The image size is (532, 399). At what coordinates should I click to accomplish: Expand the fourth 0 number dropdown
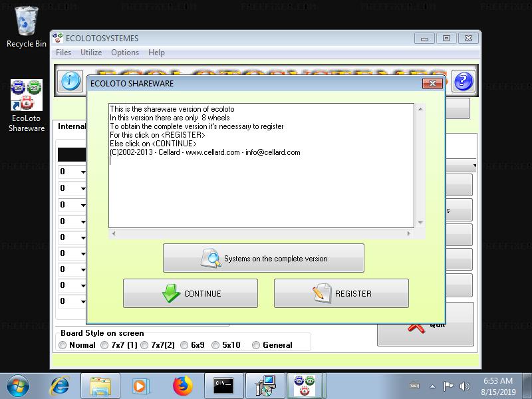click(82, 221)
